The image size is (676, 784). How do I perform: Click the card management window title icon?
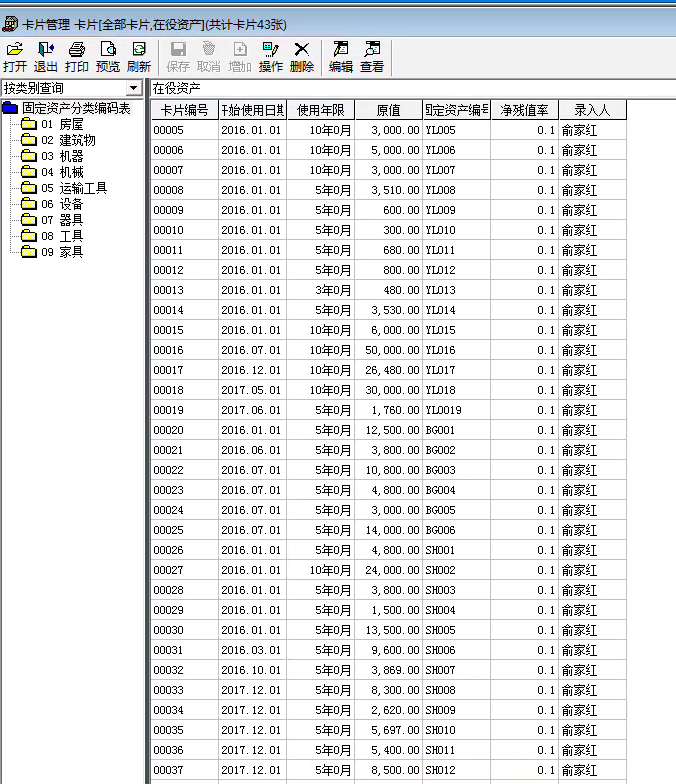click(10, 24)
